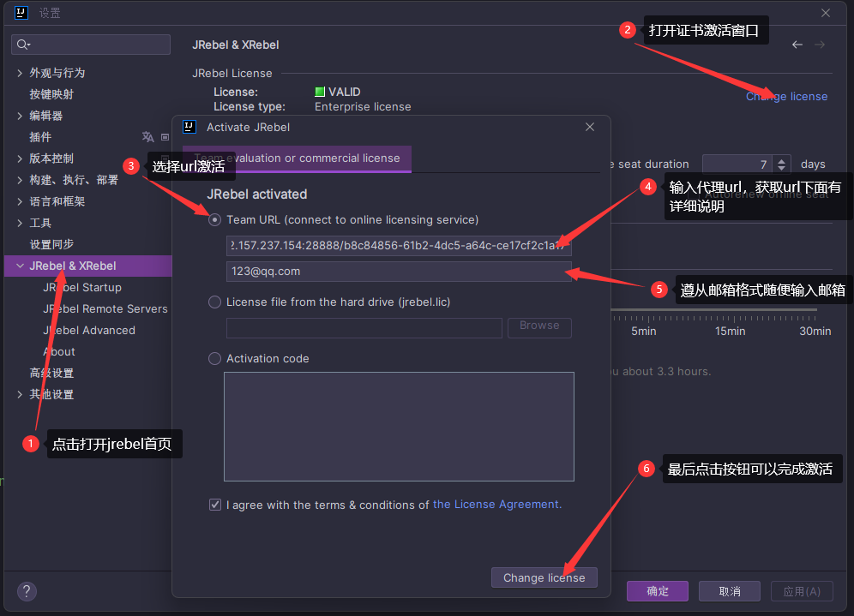The width and height of the screenshot is (854, 616).
Task: Click the JRebel activated heading
Action: tap(257, 194)
